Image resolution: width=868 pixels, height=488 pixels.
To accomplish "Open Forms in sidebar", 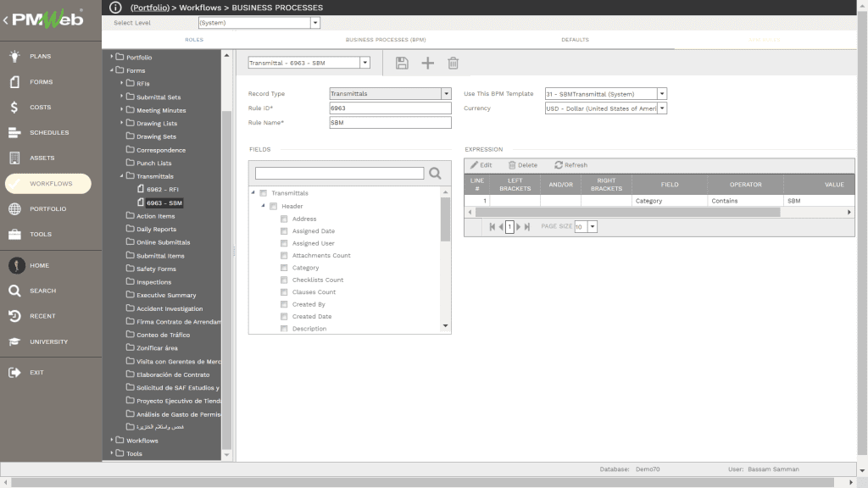I will (x=41, y=81).
